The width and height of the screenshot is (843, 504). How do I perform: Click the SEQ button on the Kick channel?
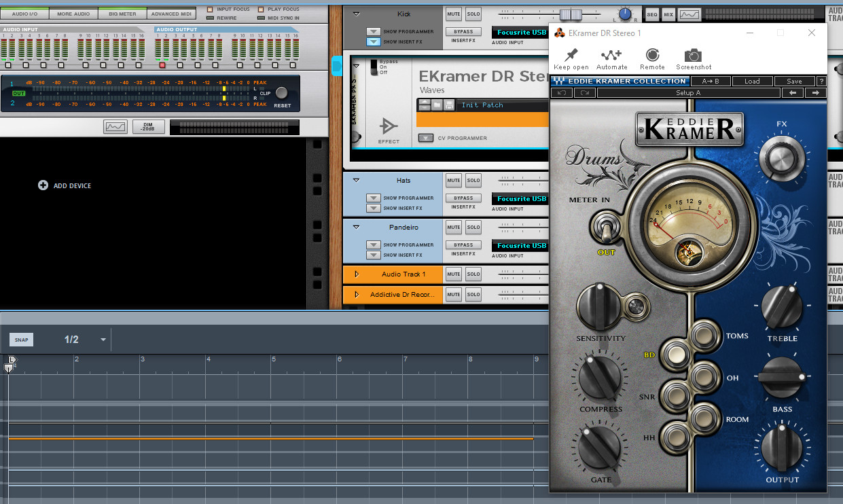[652, 14]
